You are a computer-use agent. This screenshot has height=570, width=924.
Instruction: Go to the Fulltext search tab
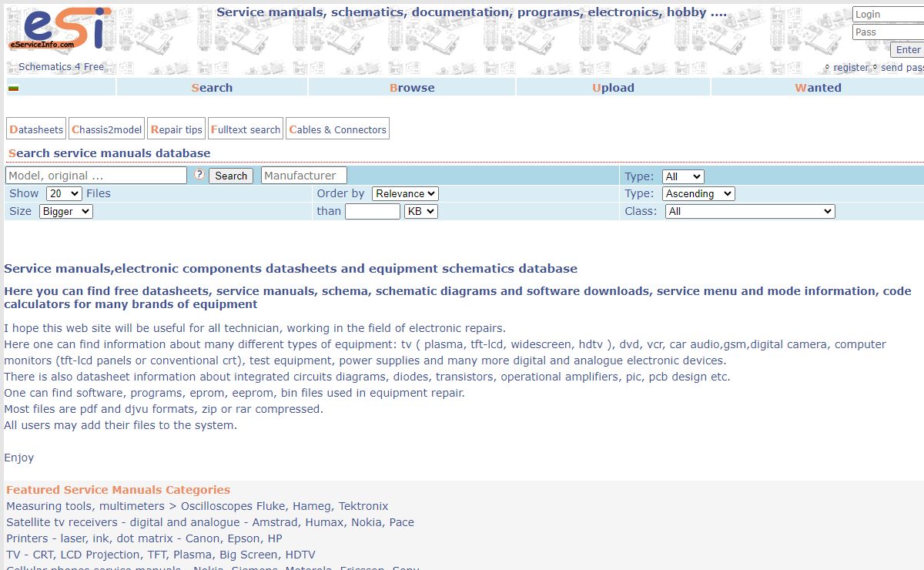point(246,129)
